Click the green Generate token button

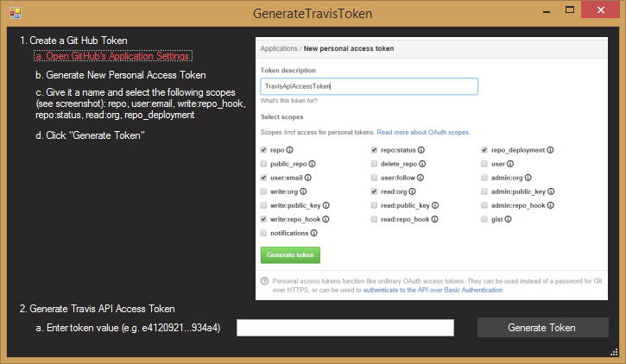(290, 255)
